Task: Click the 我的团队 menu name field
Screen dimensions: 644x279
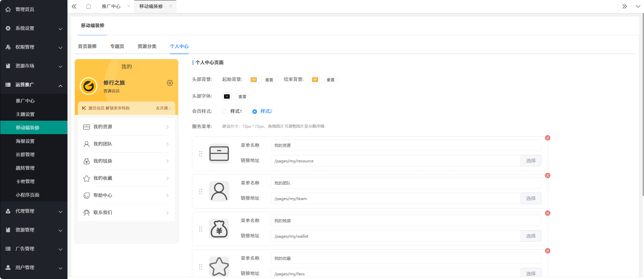Action: [x=405, y=183]
